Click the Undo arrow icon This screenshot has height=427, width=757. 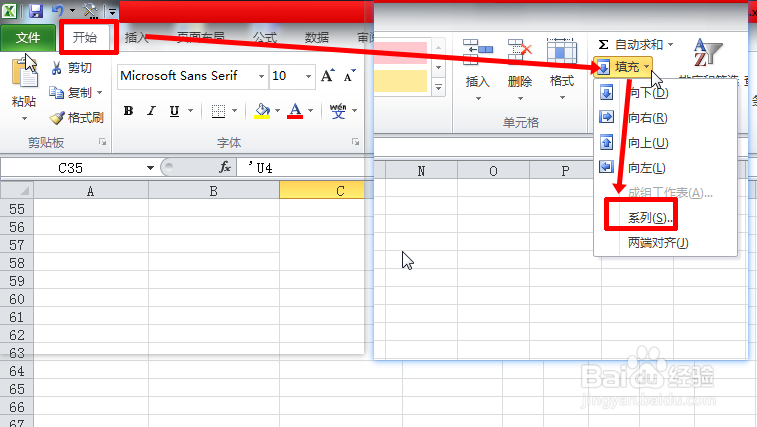coord(57,10)
